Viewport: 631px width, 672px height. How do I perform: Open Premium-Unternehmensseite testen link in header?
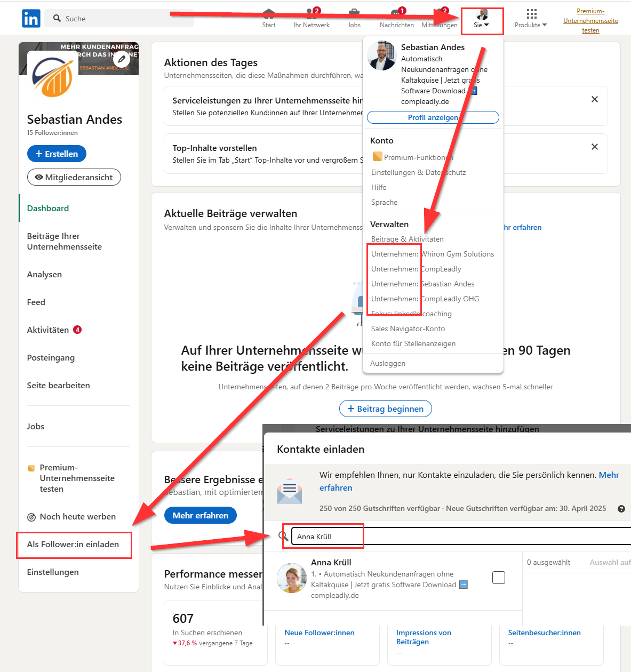[590, 21]
